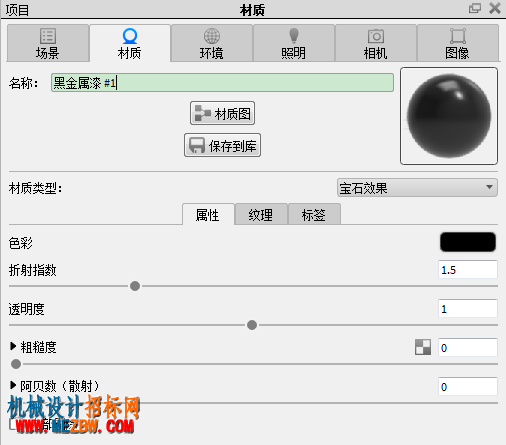Click the 名称 name input field
Viewport: 506px width, 445px height.
pyautogui.click(x=222, y=83)
